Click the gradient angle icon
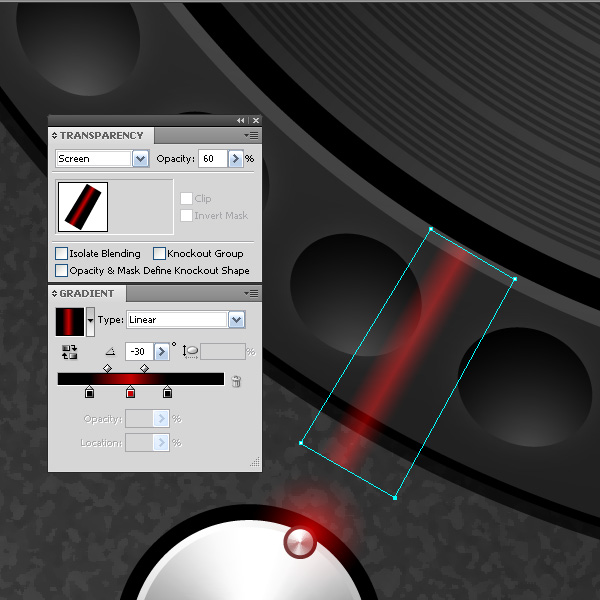 pyautogui.click(x=110, y=351)
